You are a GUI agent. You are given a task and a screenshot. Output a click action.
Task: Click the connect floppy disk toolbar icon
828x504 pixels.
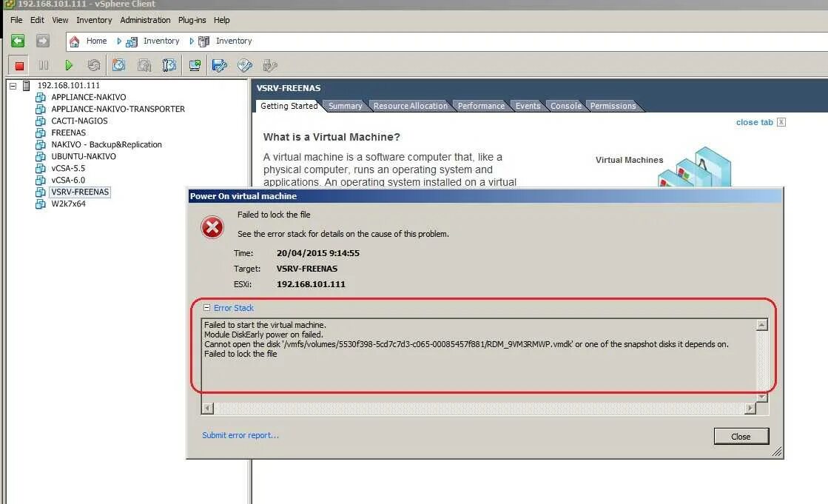[219, 65]
